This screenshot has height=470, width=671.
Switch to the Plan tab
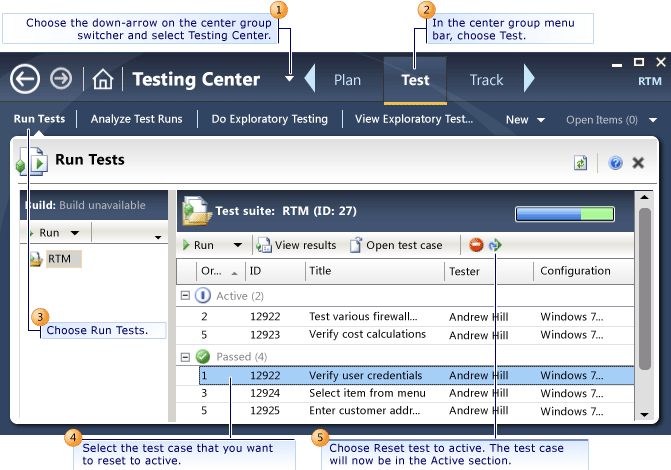coord(347,80)
